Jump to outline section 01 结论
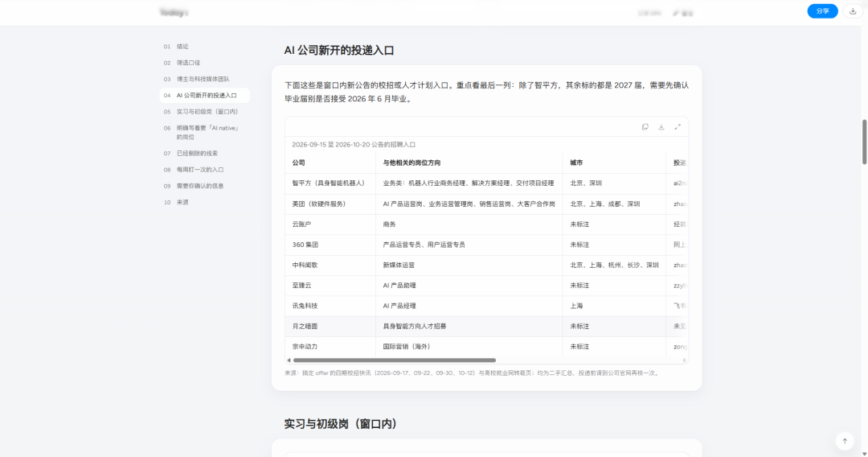This screenshot has height=457, width=868. point(204,47)
